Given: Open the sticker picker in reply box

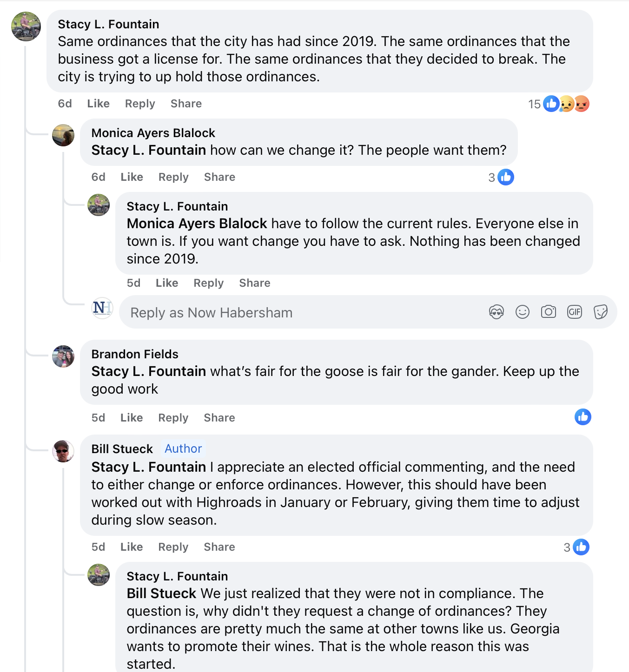Looking at the screenshot, I should tap(600, 312).
